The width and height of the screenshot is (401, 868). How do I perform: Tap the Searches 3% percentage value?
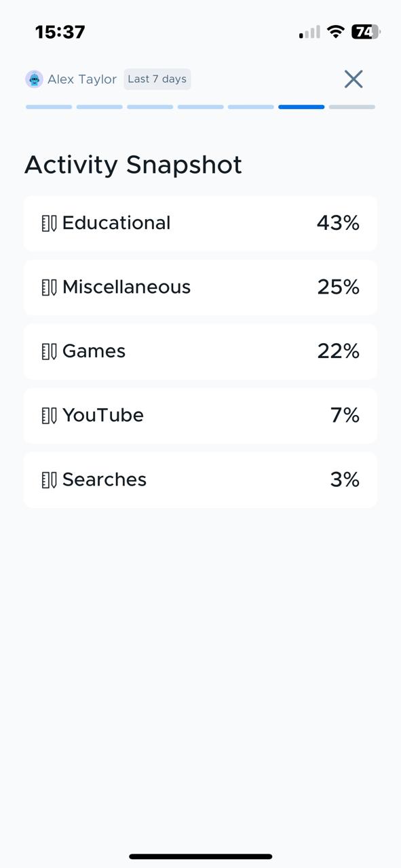[x=345, y=479]
